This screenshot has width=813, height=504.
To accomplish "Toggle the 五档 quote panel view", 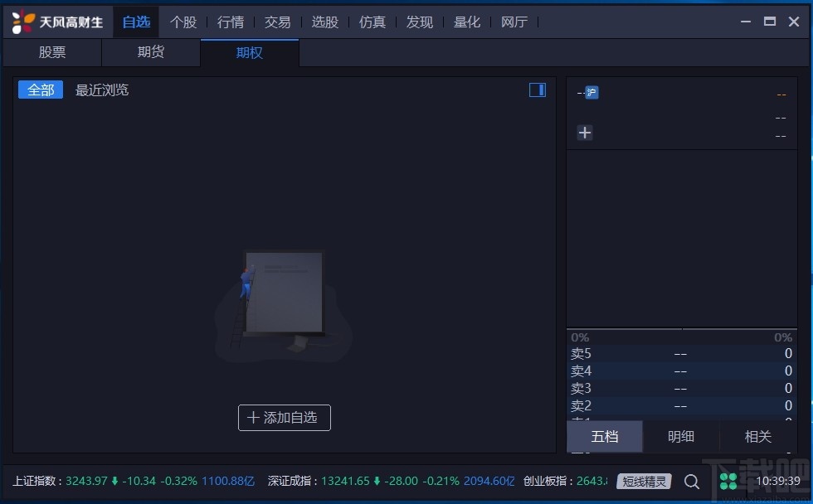I will tap(604, 436).
